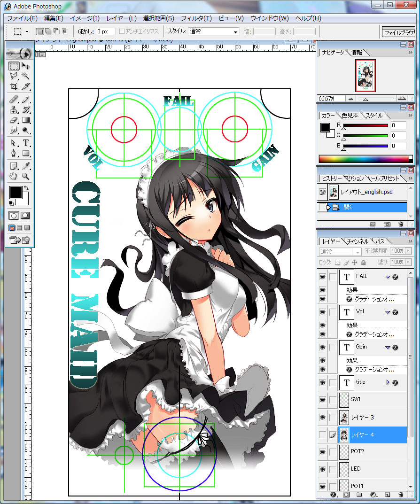This screenshot has height=504, width=420.
Task: Toggle visibility of SW1 layer
Action: click(323, 400)
